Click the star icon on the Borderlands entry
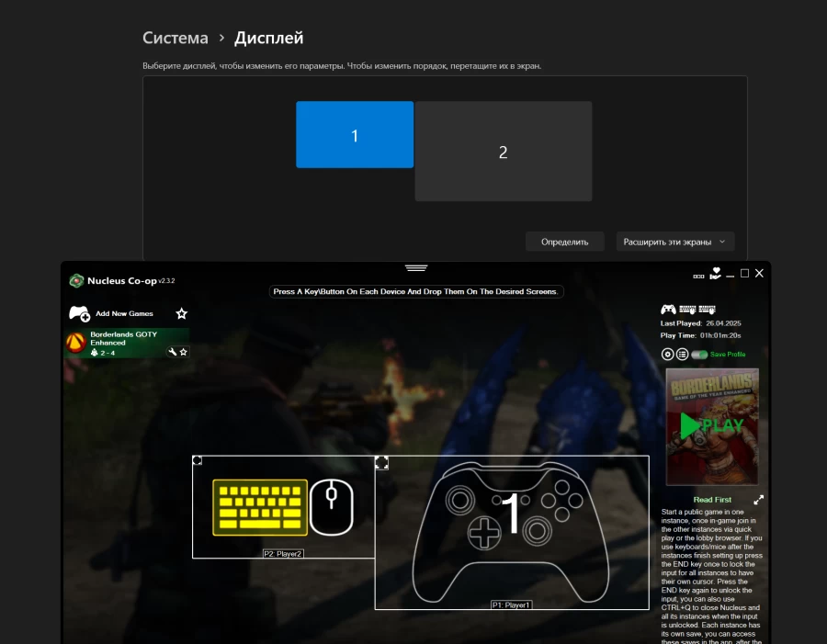This screenshot has height=644, width=827. (184, 352)
